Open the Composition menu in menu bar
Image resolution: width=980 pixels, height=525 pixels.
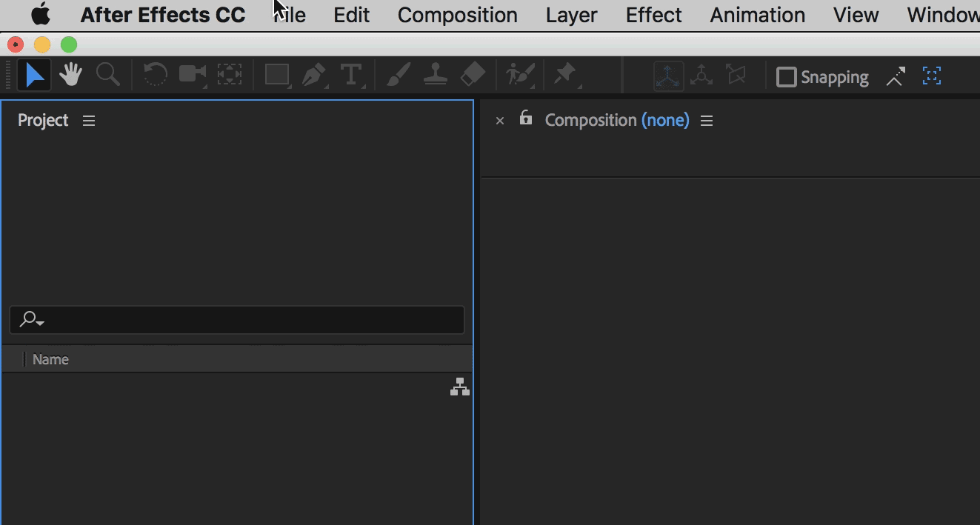click(x=458, y=15)
